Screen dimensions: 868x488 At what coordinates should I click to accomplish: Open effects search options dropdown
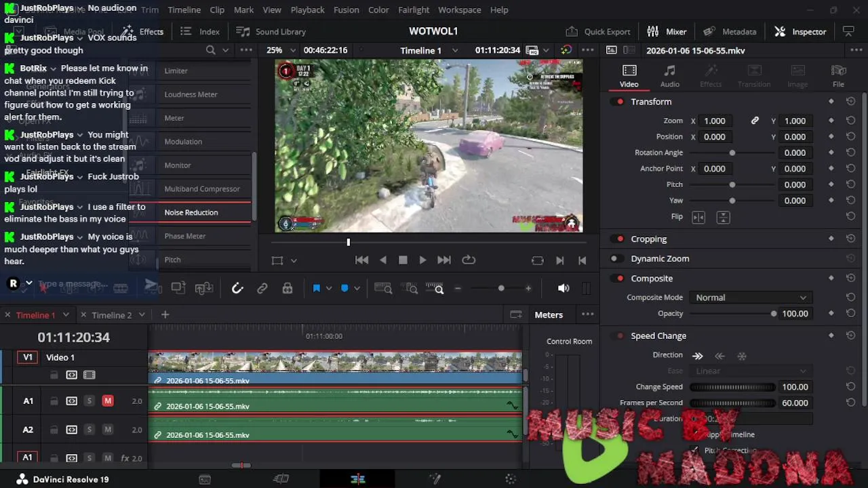tap(226, 50)
